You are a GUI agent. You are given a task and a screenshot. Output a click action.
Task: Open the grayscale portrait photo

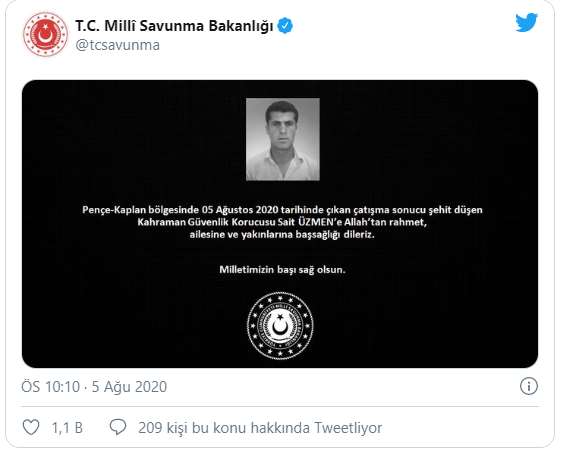pyautogui.click(x=283, y=139)
